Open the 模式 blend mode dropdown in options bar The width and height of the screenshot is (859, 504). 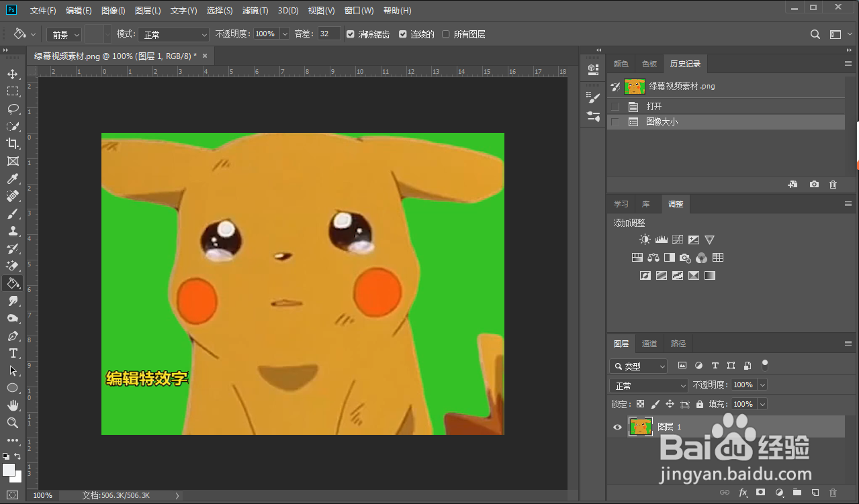175,34
